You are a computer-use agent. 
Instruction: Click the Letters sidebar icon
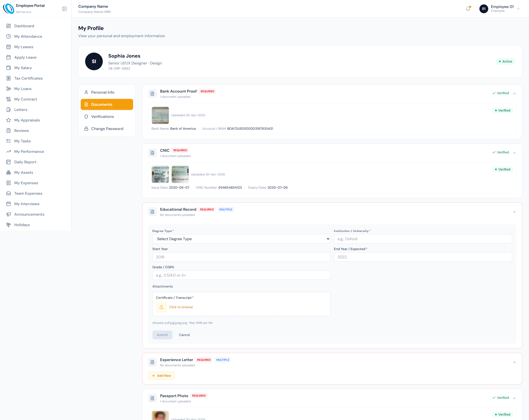coord(9,110)
